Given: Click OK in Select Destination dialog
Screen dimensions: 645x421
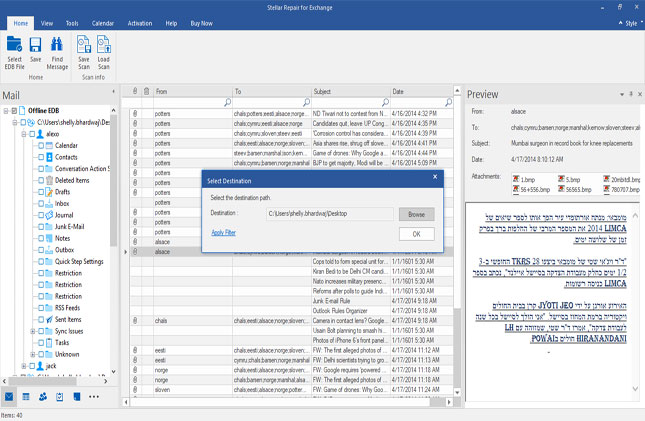Looking at the screenshot, I should coord(416,234).
